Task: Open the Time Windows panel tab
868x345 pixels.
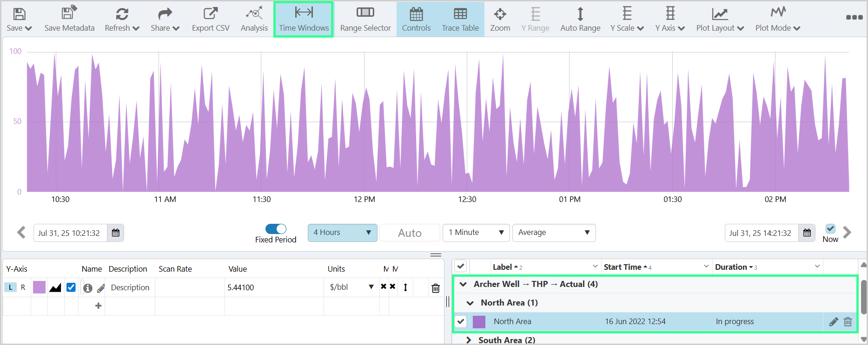Action: point(304,20)
